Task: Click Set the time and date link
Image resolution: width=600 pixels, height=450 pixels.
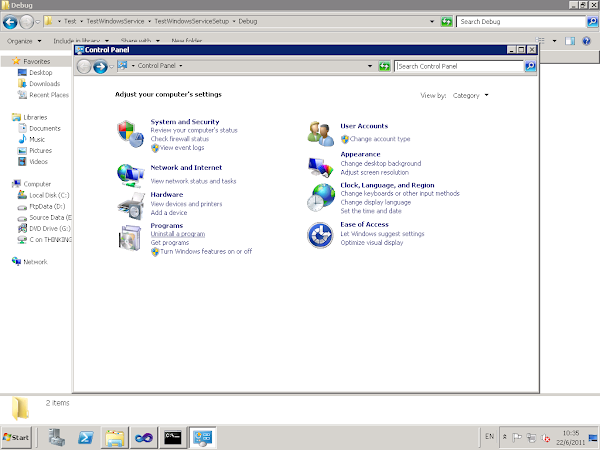Action: coord(371,211)
